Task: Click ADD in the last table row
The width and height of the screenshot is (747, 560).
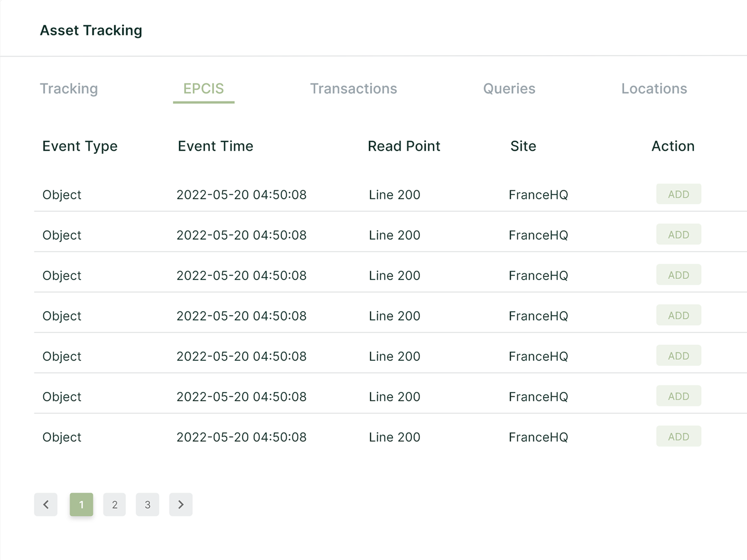Action: (678, 436)
